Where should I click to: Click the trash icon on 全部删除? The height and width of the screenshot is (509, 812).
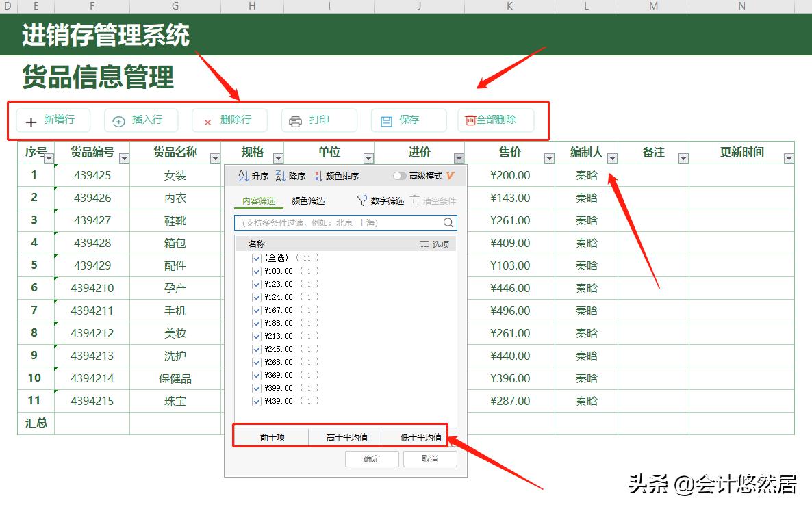(470, 120)
